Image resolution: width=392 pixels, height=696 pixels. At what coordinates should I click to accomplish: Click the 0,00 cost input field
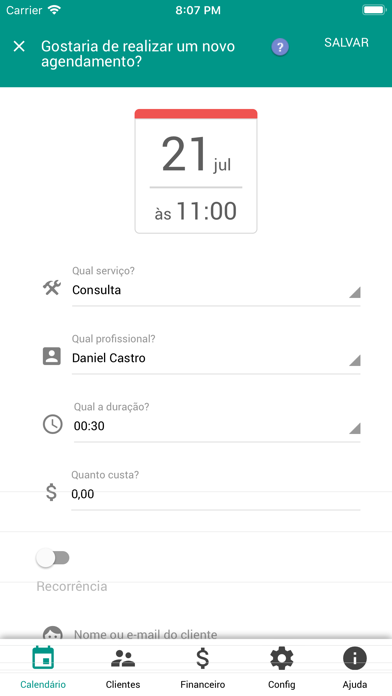coord(216,494)
